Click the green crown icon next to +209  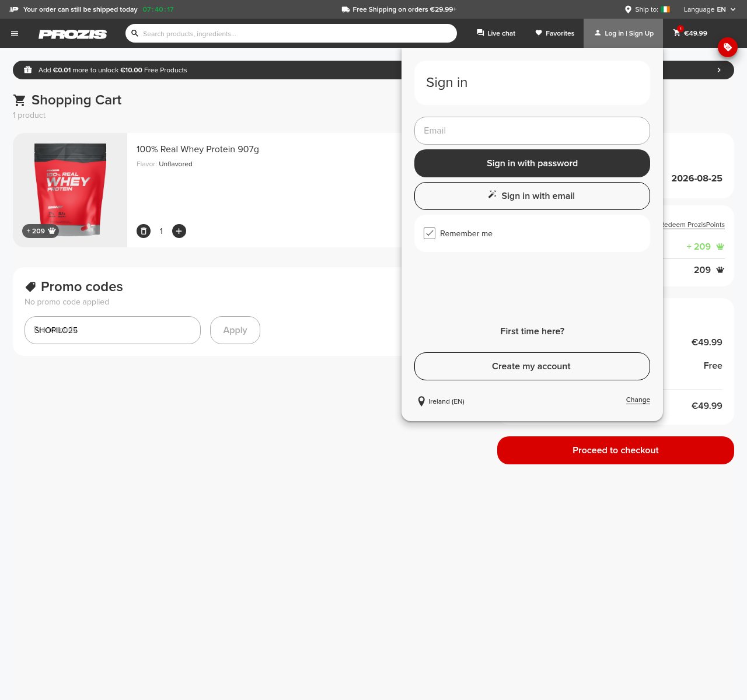[720, 247]
